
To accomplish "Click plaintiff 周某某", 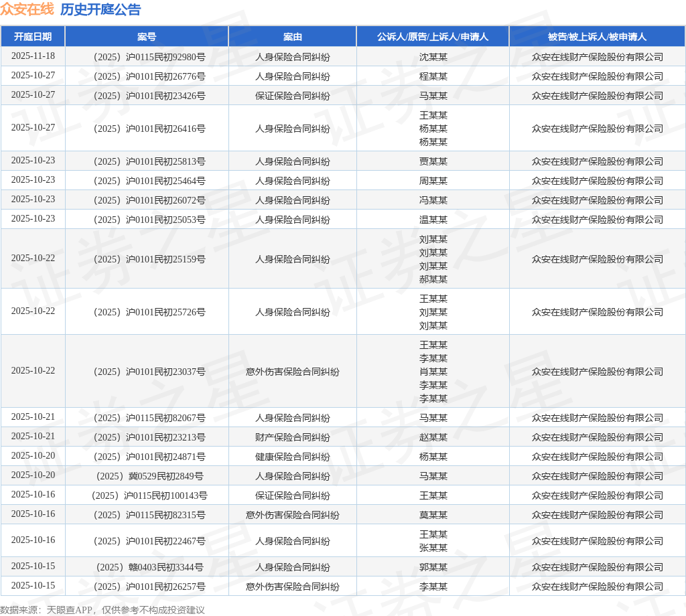I will pos(433,181).
